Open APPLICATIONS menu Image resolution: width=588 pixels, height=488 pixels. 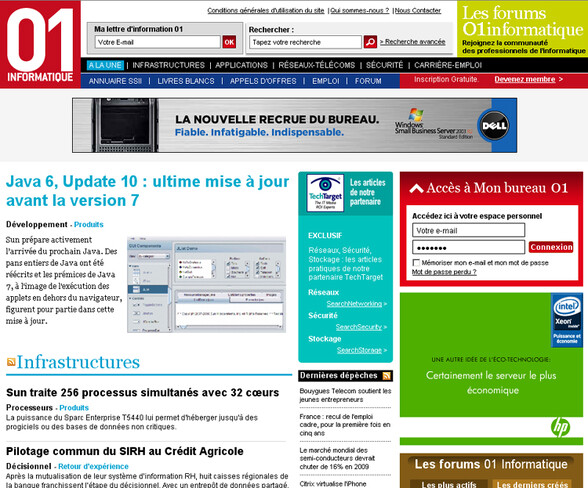pyautogui.click(x=241, y=65)
